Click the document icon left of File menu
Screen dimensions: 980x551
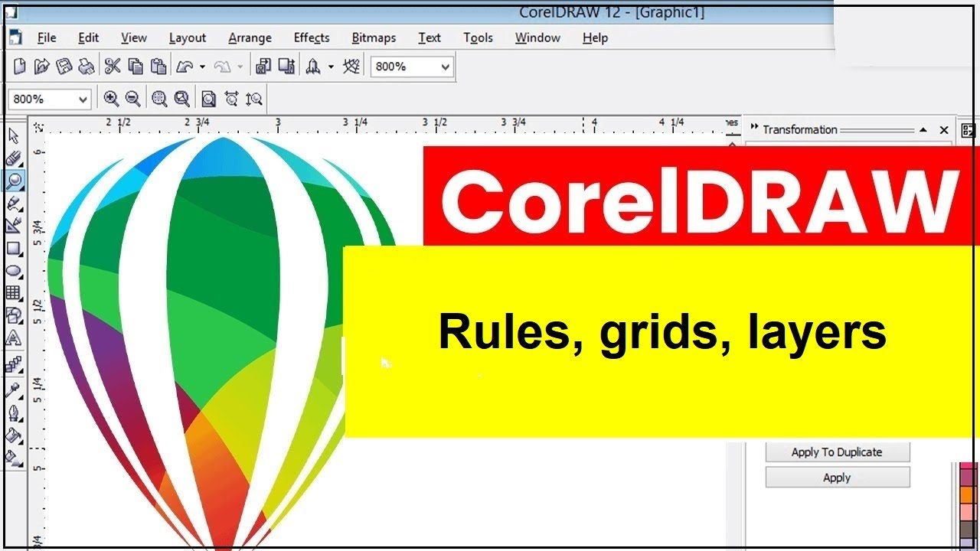[15, 37]
